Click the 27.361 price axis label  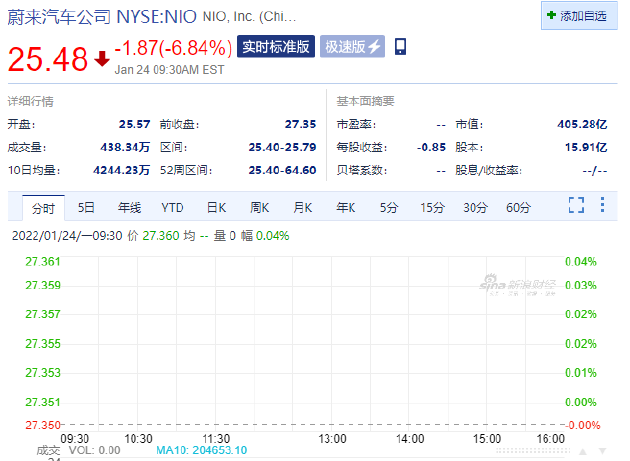[x=43, y=262]
